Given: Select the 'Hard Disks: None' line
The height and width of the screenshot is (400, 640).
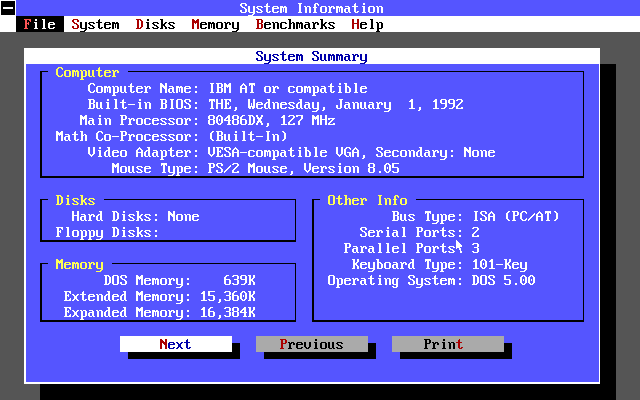Looking at the screenshot, I should (x=135, y=216).
